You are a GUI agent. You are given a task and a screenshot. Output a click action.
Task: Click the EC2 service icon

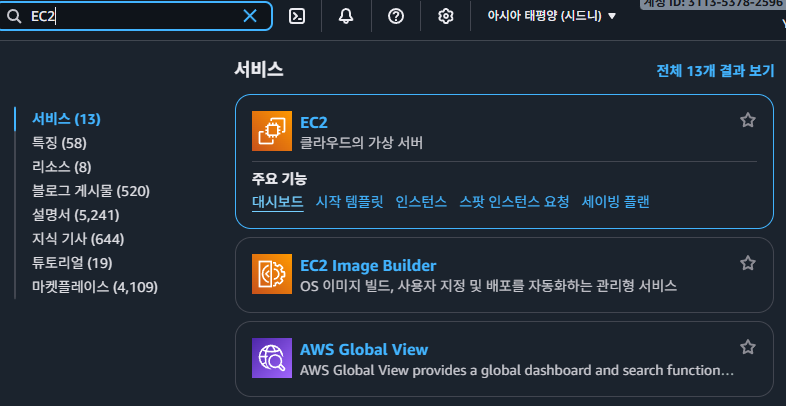272,131
